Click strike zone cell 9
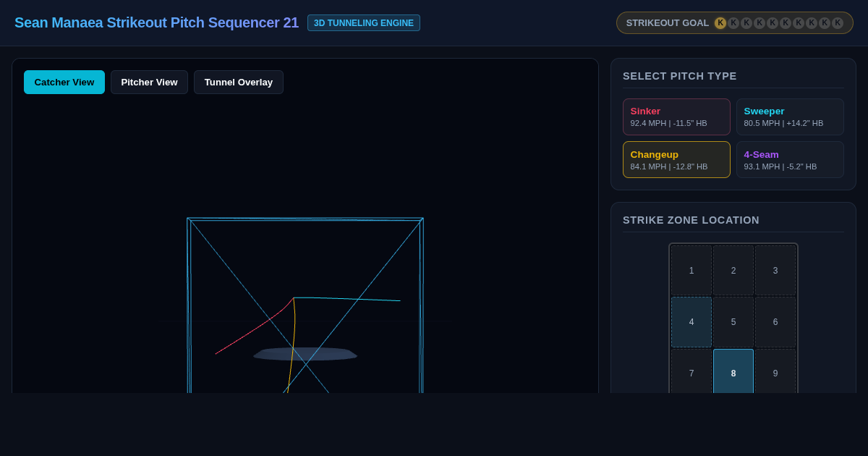This screenshot has width=868, height=456. click(775, 371)
